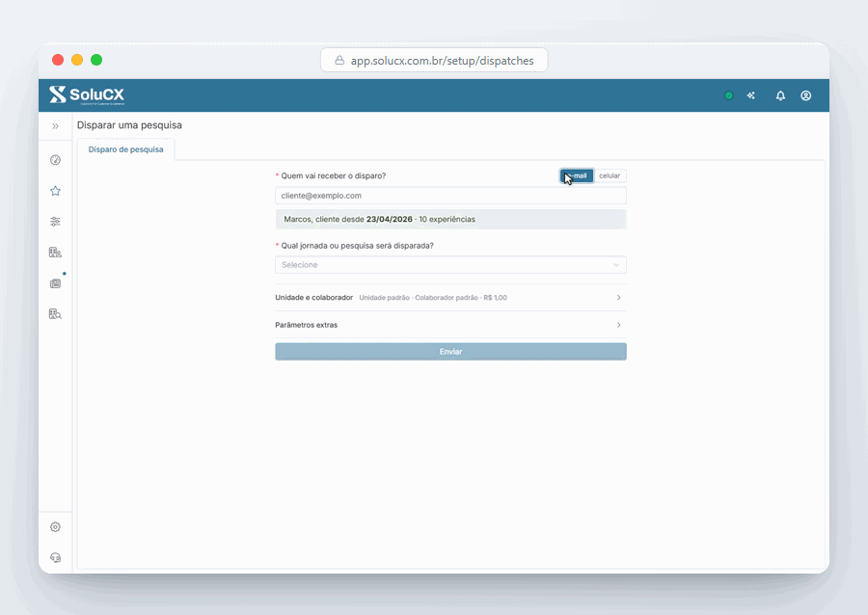This screenshot has height=615, width=868.
Task: Click the 'Disparar uma pesquisa' page title
Action: point(129,125)
